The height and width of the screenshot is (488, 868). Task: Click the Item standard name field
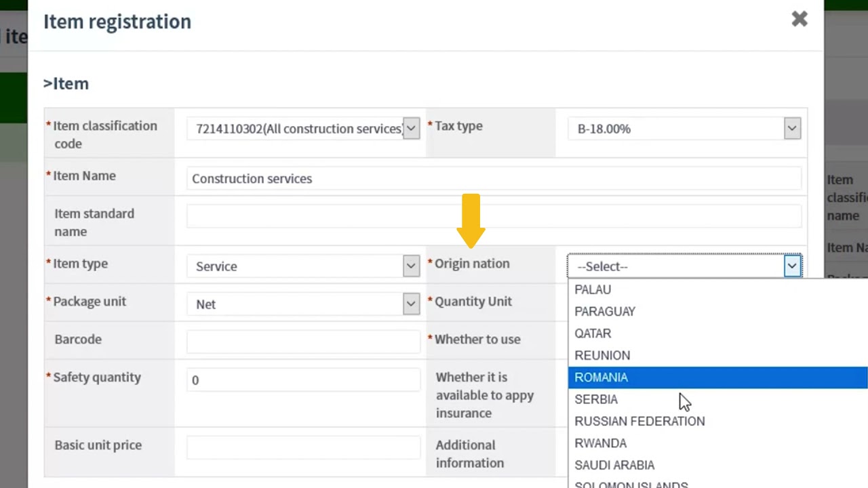tap(494, 216)
